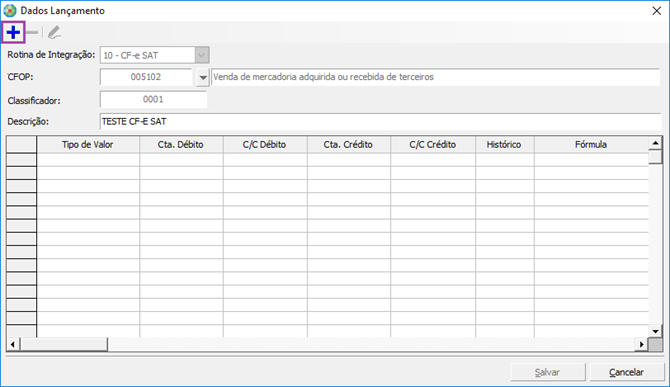Image resolution: width=670 pixels, height=387 pixels.
Task: Click the horizontal scrollbar thumb
Action: click(x=64, y=344)
